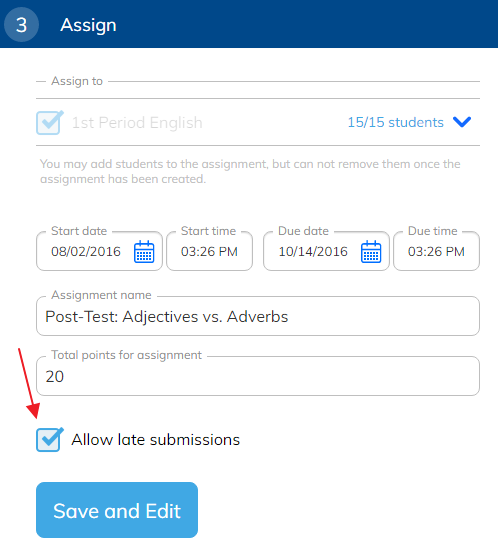498x552 pixels.
Task: Focus the Due date field showing 10/14/2016
Action: tap(326, 251)
